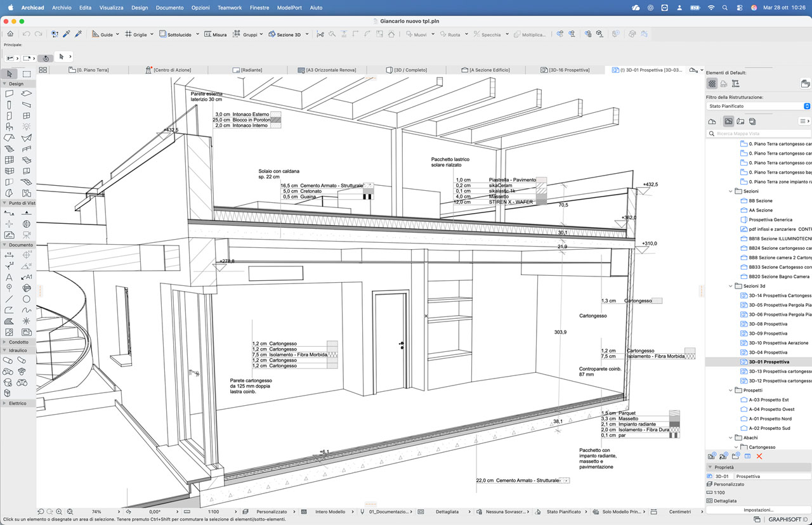
Task: Open the Documento menu
Action: [x=169, y=8]
